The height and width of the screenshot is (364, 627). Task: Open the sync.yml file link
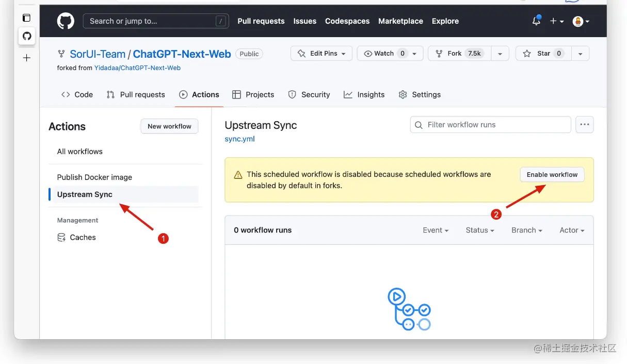click(x=240, y=139)
